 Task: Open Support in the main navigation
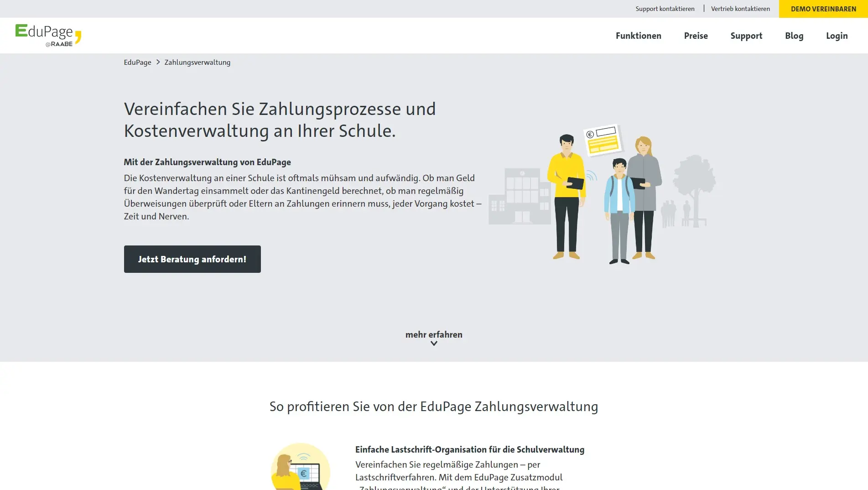(746, 36)
